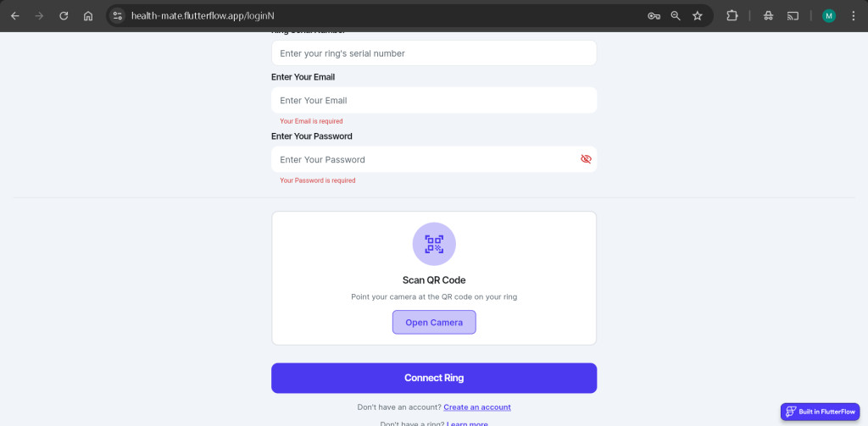Viewport: 868px width, 426px height.
Task: Follow the Create an account link
Action: (x=476, y=407)
